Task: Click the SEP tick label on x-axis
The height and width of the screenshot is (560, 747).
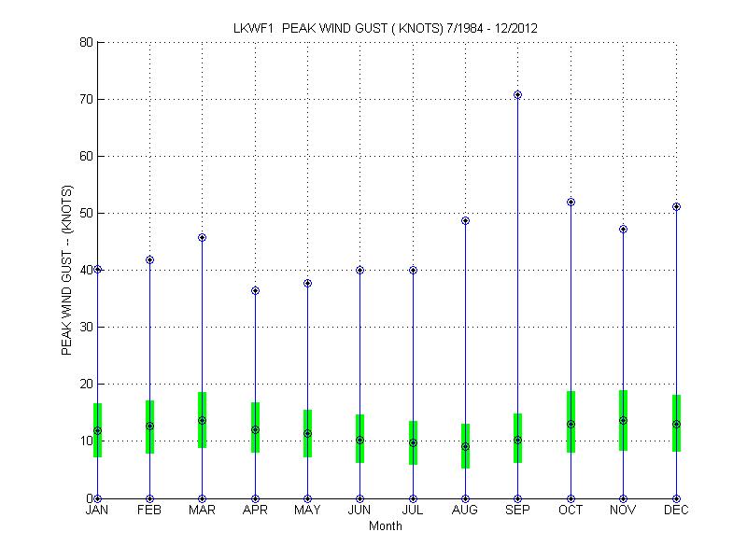Action: coord(518,511)
